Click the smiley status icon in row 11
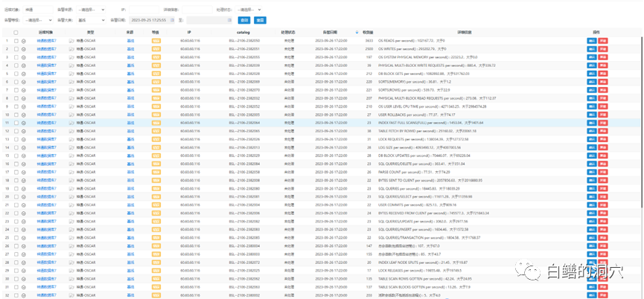The width and height of the screenshot is (644, 299). click(24, 123)
